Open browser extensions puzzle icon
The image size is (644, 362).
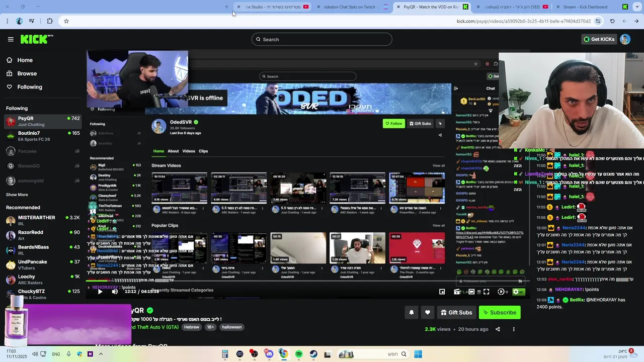point(49,21)
